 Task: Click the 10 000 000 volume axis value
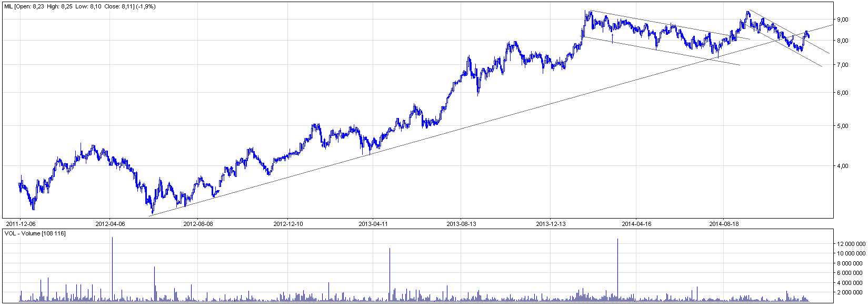point(851,253)
